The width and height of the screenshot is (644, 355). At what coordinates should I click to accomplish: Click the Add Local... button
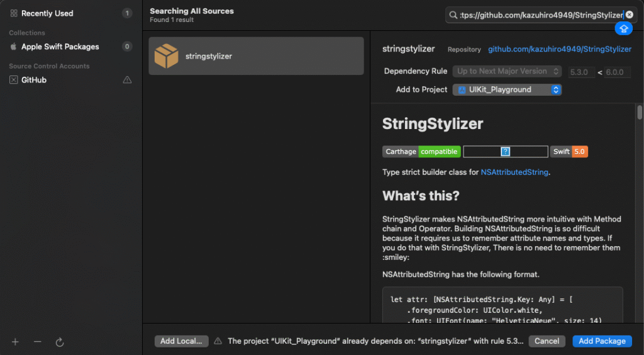pyautogui.click(x=181, y=341)
